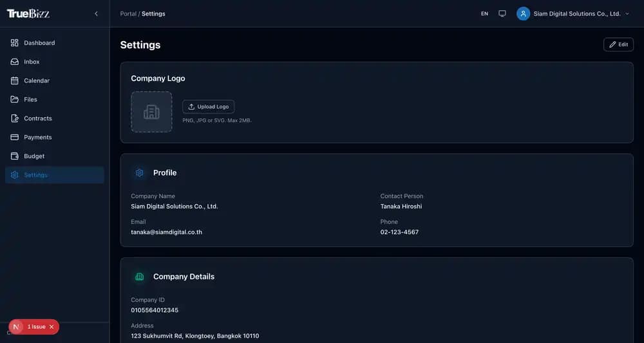Collapse the sidebar with the chevron arrow

pyautogui.click(x=96, y=14)
